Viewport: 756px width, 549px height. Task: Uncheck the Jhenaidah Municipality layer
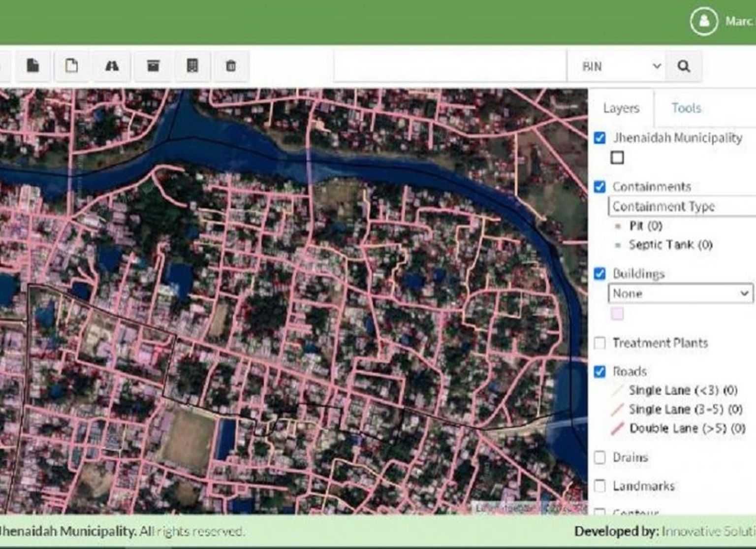tap(599, 138)
